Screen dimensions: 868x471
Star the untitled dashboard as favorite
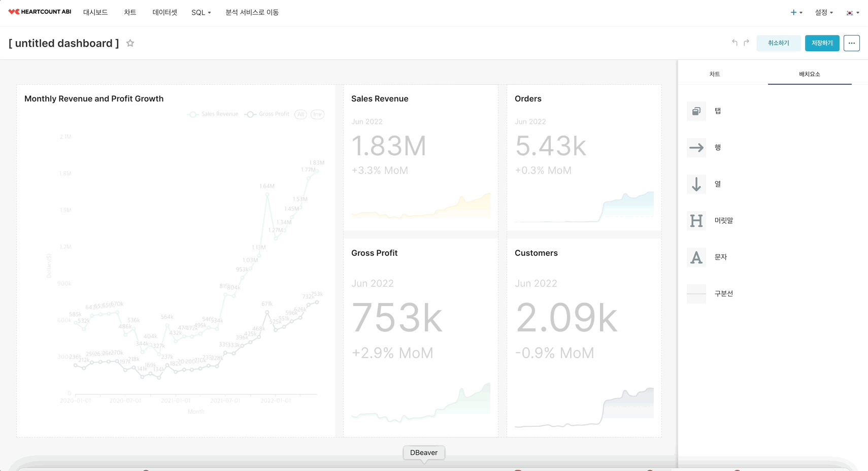tap(130, 43)
